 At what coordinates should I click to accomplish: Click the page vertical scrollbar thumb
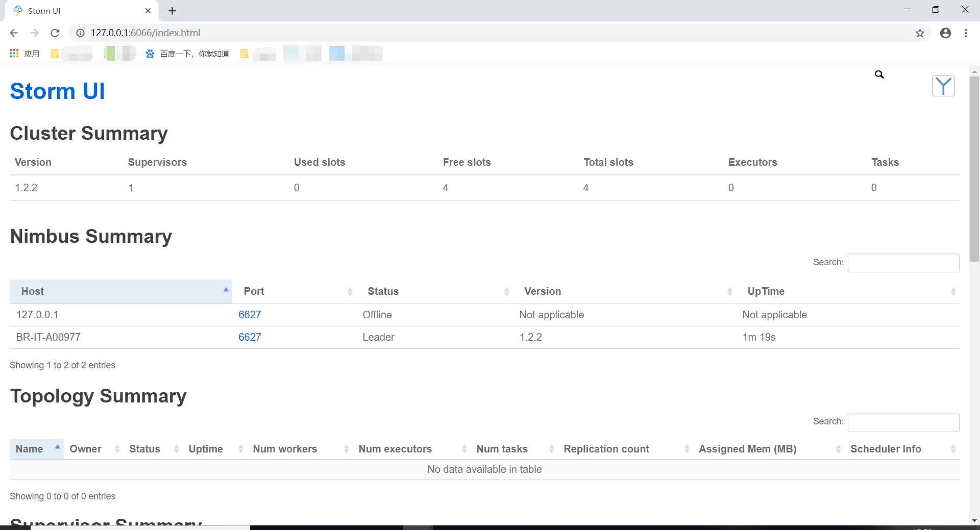(974, 169)
